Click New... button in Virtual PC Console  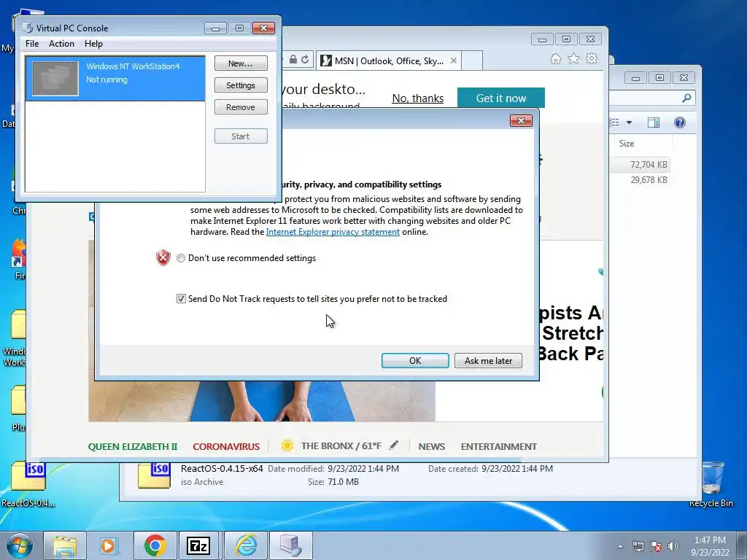(x=241, y=63)
